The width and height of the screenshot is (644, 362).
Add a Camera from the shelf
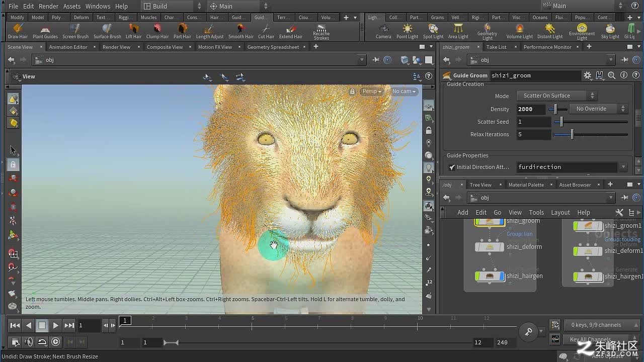coord(383,31)
